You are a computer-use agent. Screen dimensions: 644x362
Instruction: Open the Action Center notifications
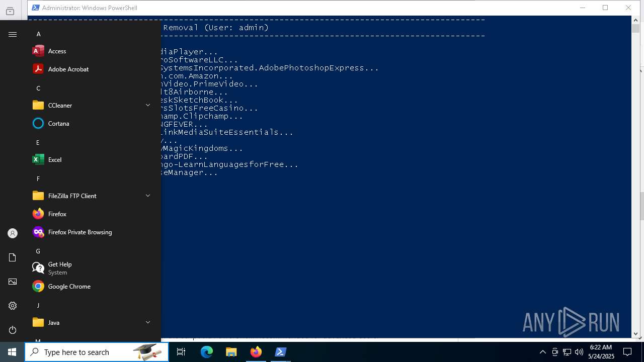coord(627,352)
